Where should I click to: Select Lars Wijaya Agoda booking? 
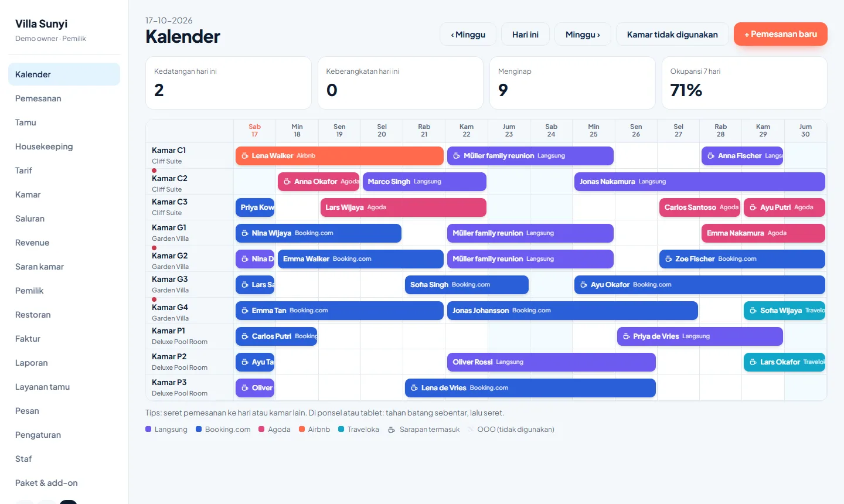click(x=403, y=207)
